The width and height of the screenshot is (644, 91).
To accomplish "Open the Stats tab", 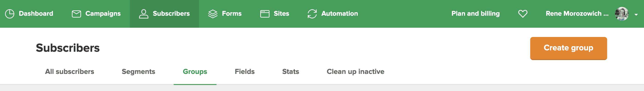I will coord(290,72).
